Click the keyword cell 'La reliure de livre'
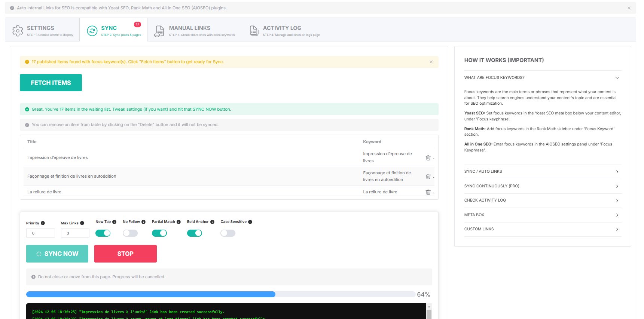644x319 pixels. [x=380, y=192]
